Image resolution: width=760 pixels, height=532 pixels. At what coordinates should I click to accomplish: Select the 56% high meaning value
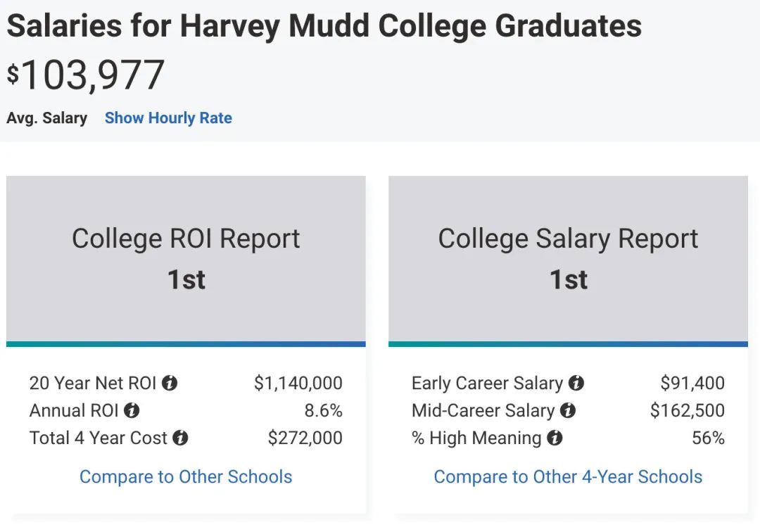tap(708, 438)
